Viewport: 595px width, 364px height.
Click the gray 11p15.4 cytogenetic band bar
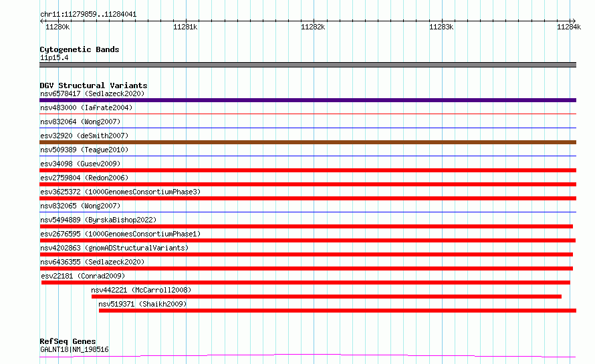tap(308, 65)
